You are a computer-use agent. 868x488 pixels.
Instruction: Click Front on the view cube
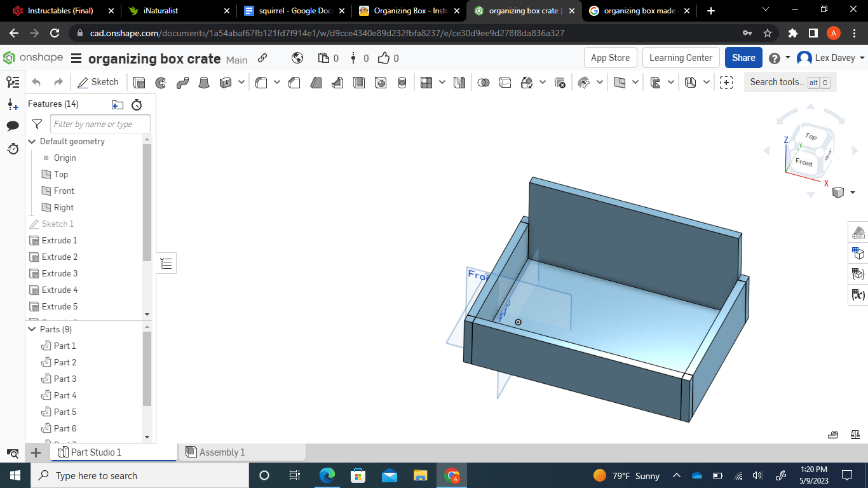pos(803,163)
